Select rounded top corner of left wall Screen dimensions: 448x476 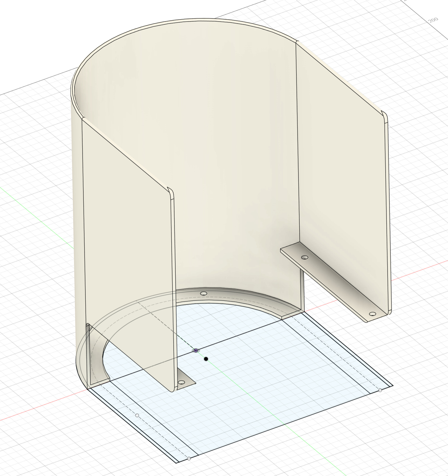pyautogui.click(x=171, y=191)
